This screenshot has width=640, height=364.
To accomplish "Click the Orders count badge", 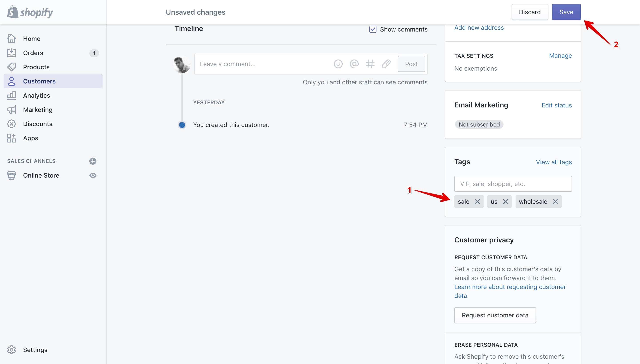I will tap(94, 53).
